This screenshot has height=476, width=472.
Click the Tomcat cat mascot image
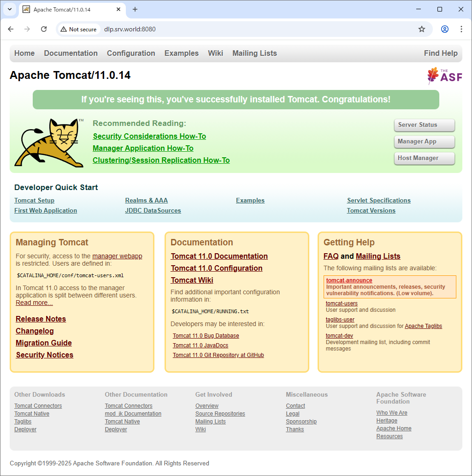click(x=49, y=142)
